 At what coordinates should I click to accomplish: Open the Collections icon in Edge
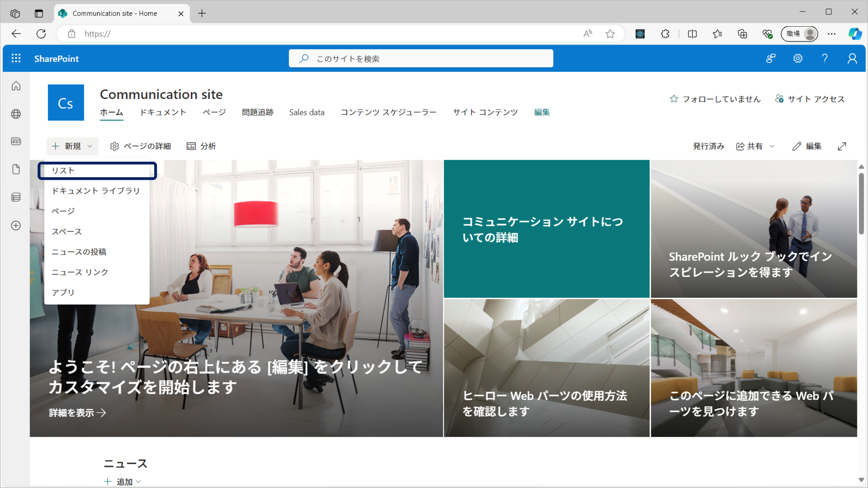[742, 34]
